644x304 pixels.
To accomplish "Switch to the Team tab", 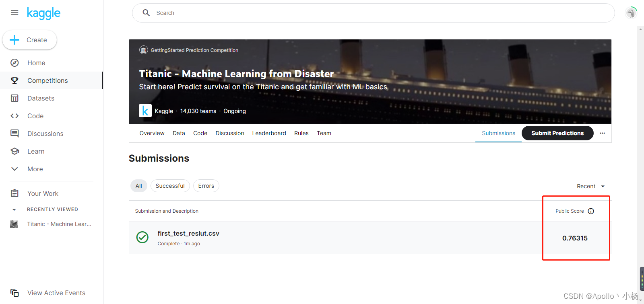I will pyautogui.click(x=324, y=133).
